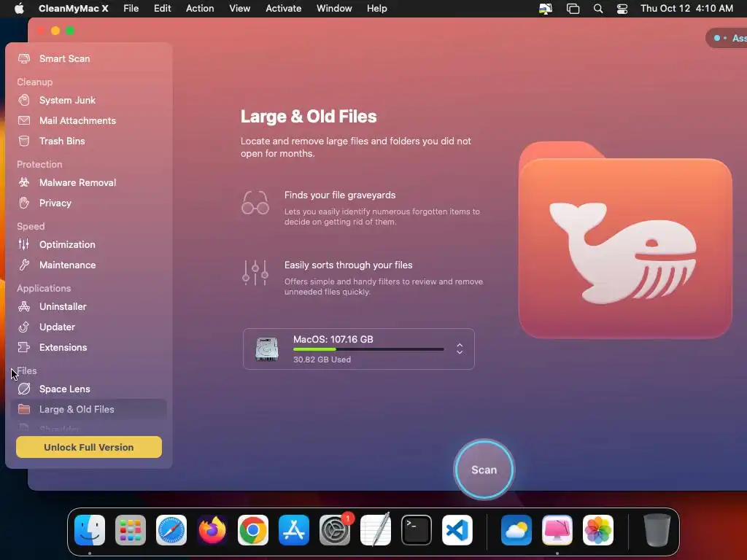
Task: Open the Window menu
Action: pyautogui.click(x=334, y=9)
